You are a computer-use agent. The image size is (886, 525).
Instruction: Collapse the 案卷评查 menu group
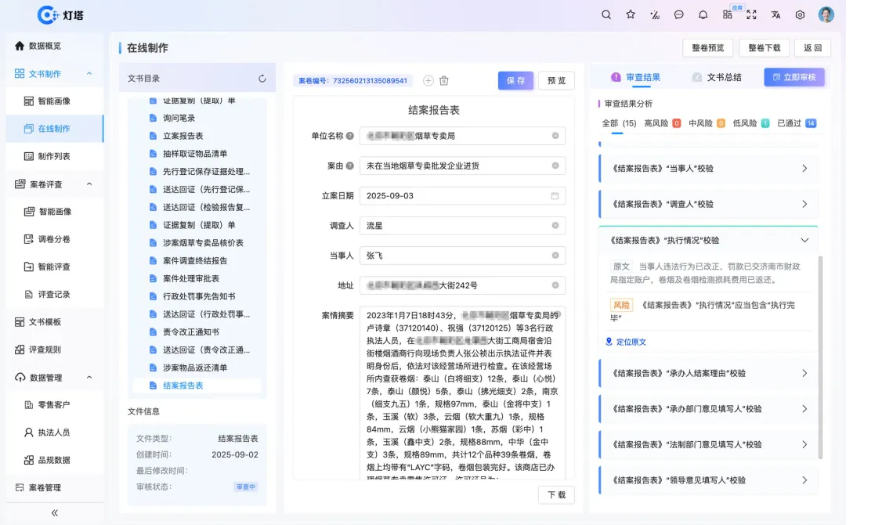pyautogui.click(x=89, y=184)
